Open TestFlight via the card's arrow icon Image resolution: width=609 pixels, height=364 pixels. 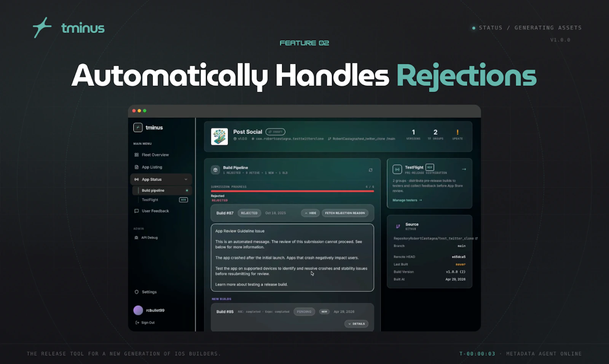[x=464, y=169]
